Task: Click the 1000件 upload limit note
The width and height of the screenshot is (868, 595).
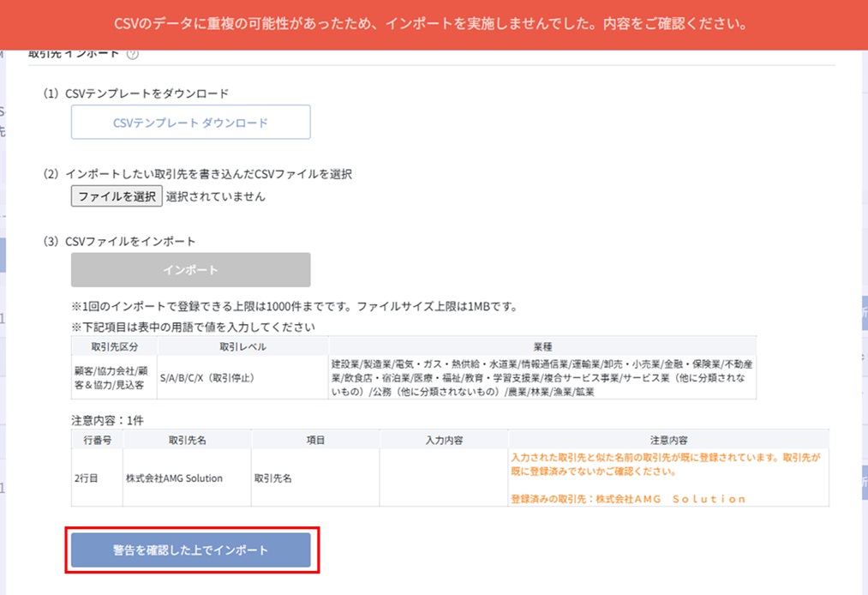Action: point(295,306)
